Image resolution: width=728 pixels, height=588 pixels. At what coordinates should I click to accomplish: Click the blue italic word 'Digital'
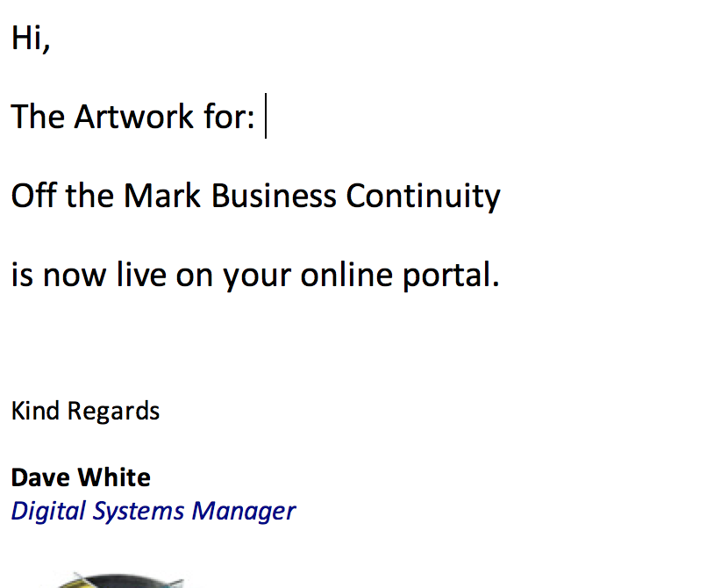coord(49,512)
